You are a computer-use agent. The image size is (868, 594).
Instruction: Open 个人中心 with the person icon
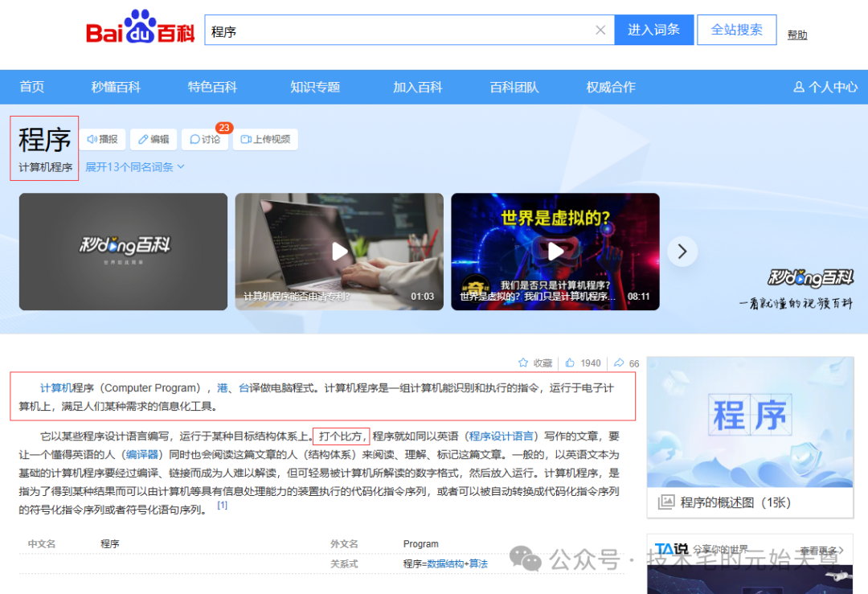click(x=799, y=86)
